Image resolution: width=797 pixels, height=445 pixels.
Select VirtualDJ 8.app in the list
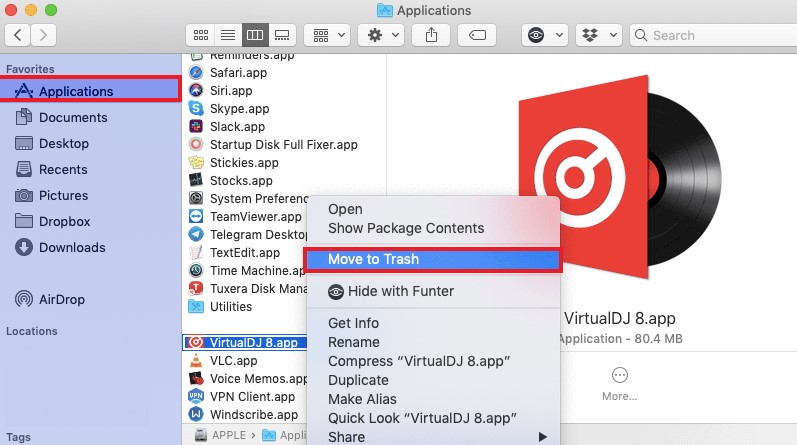[244, 342]
